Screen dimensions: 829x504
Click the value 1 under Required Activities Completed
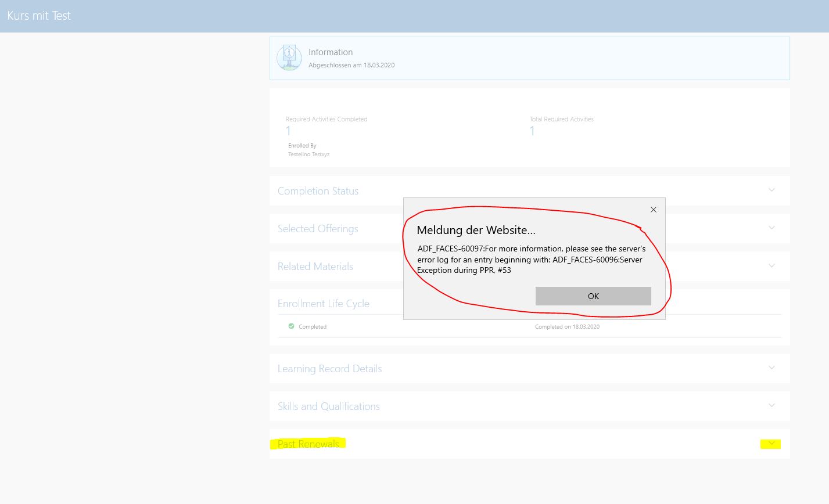pos(288,131)
